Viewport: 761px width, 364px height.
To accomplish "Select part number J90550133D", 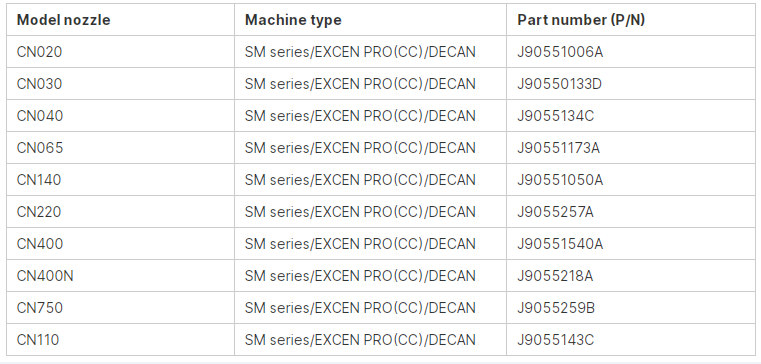I will pyautogui.click(x=560, y=84).
